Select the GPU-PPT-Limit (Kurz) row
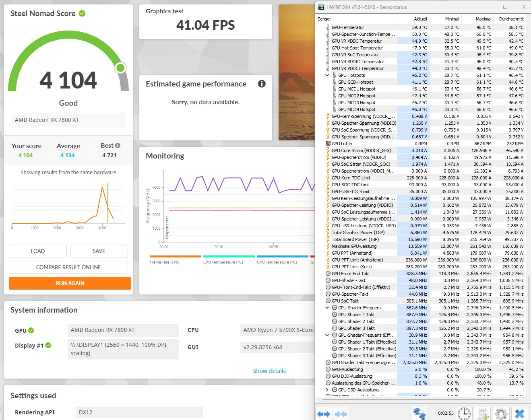Image resolution: width=531 pixels, height=420 pixels. (x=421, y=267)
